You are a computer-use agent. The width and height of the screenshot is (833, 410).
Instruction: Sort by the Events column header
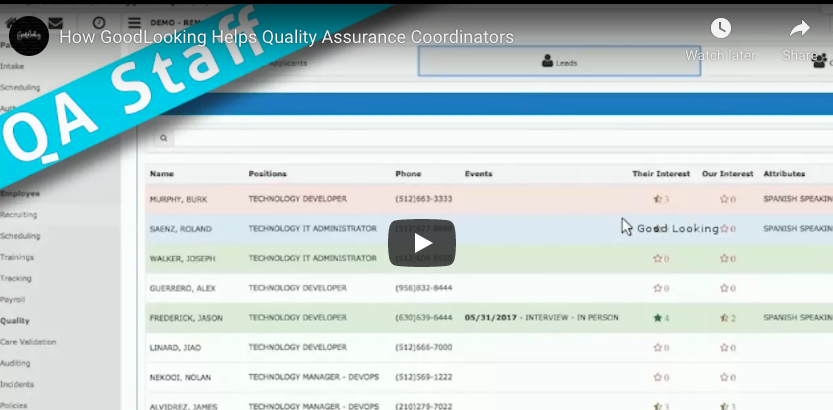pos(478,174)
